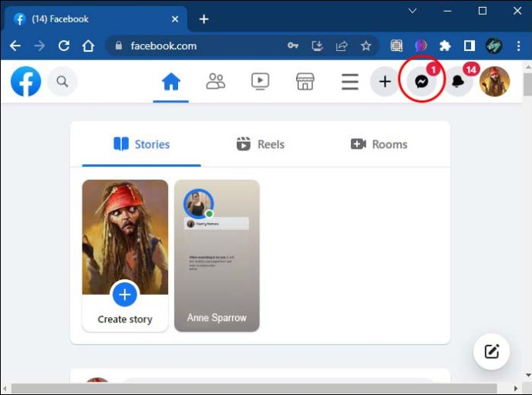Click Create story card

[125, 255]
